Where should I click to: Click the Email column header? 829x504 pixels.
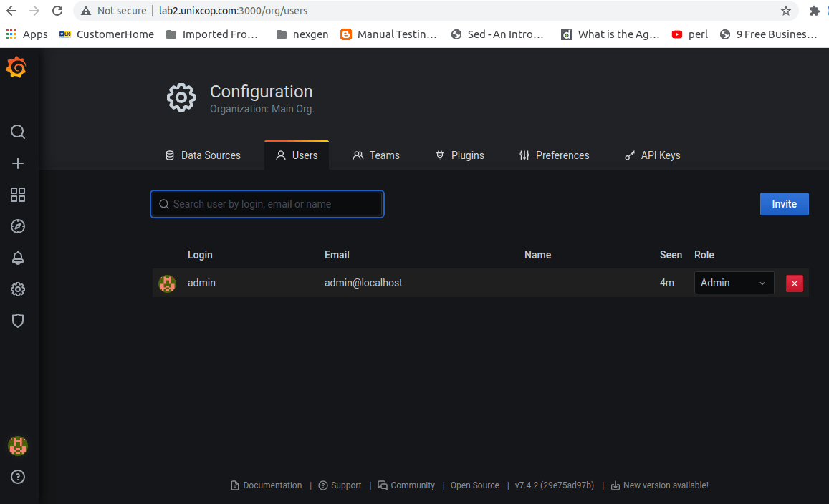pos(337,255)
